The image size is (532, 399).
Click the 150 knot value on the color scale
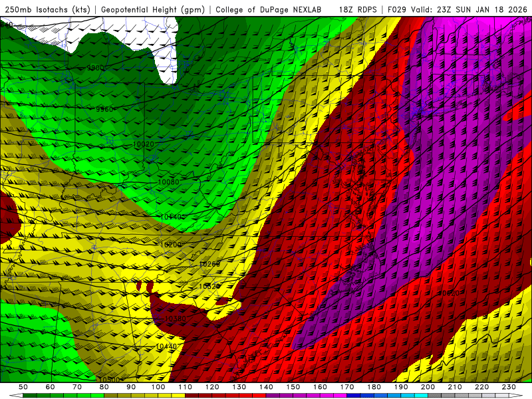click(293, 387)
